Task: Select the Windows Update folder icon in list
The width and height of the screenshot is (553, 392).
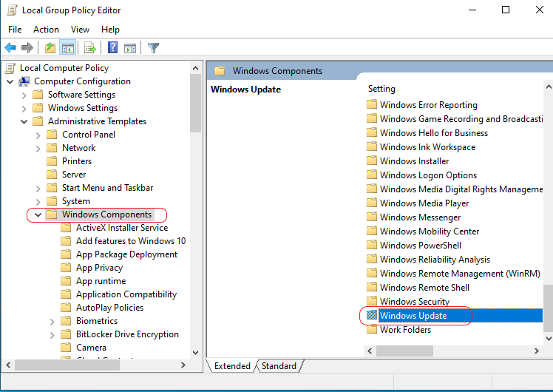Action: pos(372,315)
